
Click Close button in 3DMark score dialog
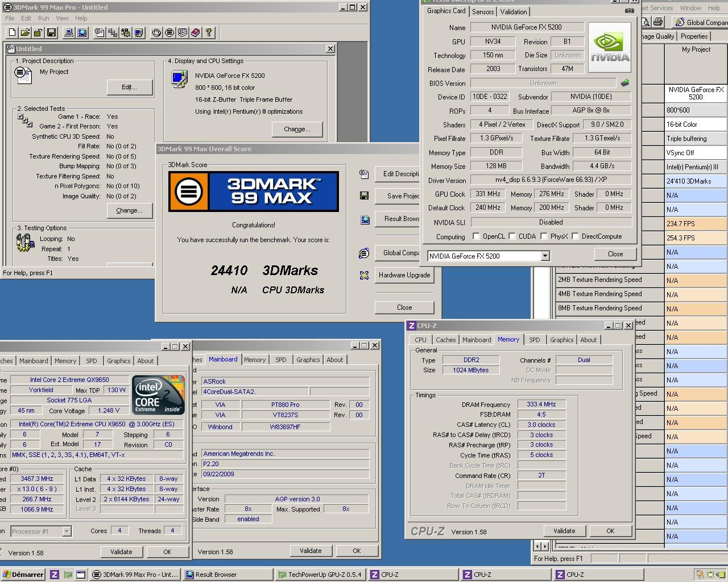tap(404, 307)
